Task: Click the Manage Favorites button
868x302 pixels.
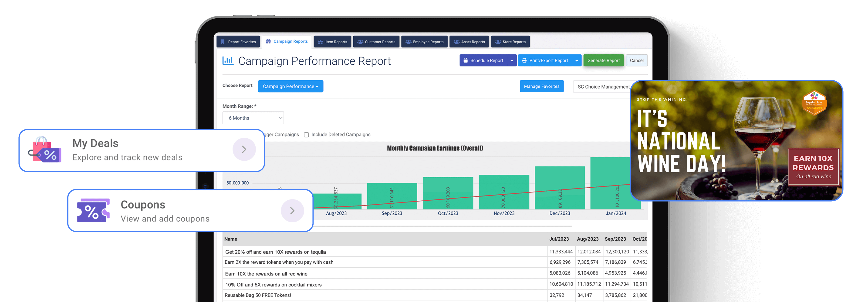Action: 542,86
